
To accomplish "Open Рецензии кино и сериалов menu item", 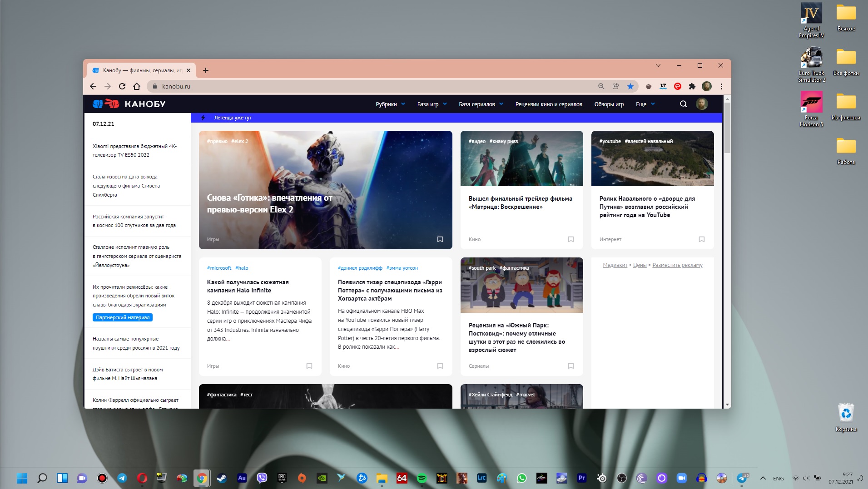I will [548, 104].
